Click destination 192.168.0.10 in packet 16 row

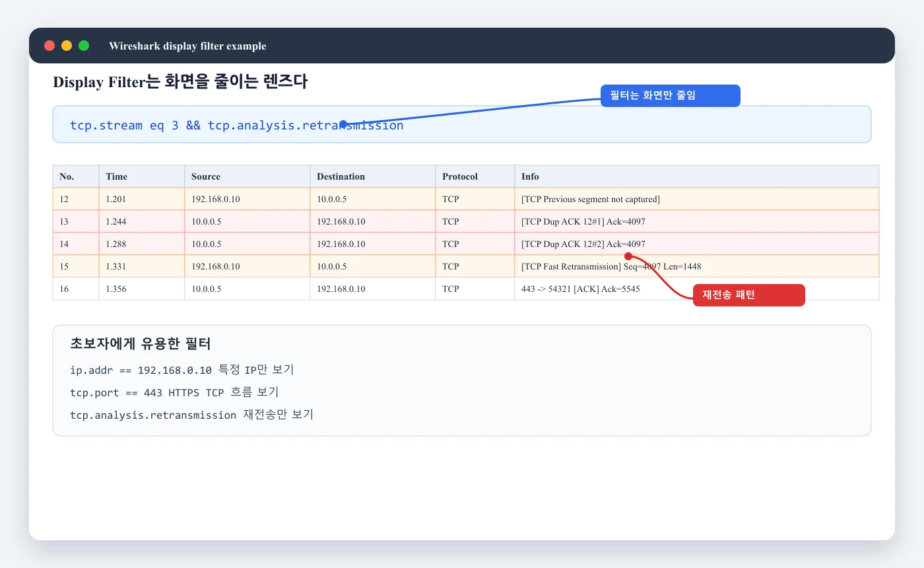coord(373,289)
